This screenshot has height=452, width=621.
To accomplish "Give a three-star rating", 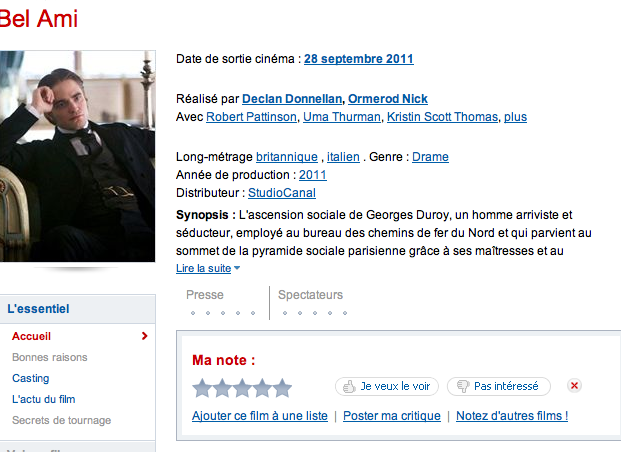I will [x=242, y=388].
